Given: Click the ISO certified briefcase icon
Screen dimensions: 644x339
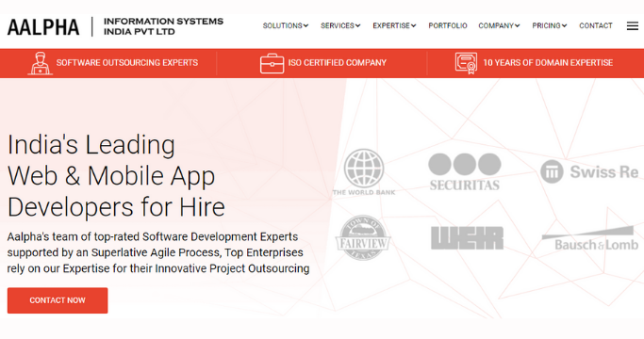Looking at the screenshot, I should tap(272, 63).
